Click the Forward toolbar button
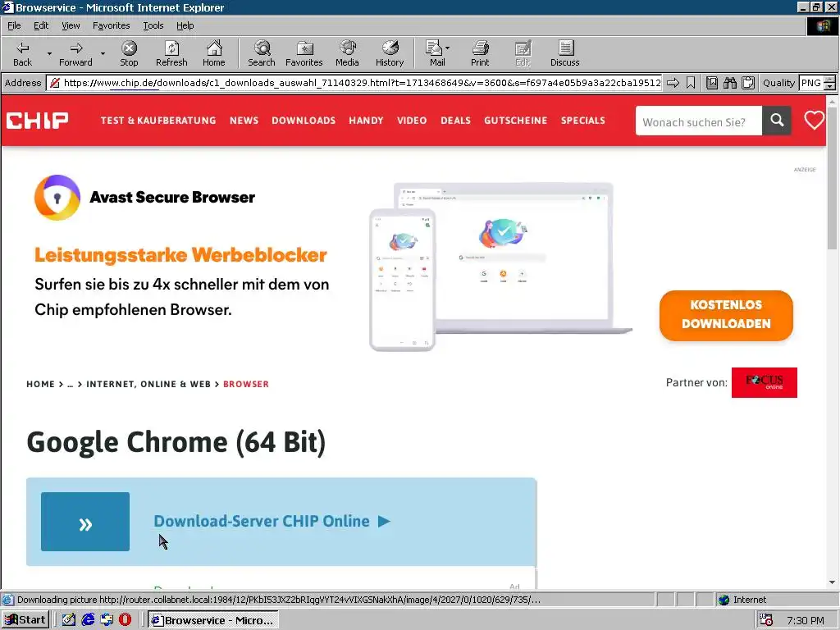This screenshot has height=630, width=840. tap(75, 53)
